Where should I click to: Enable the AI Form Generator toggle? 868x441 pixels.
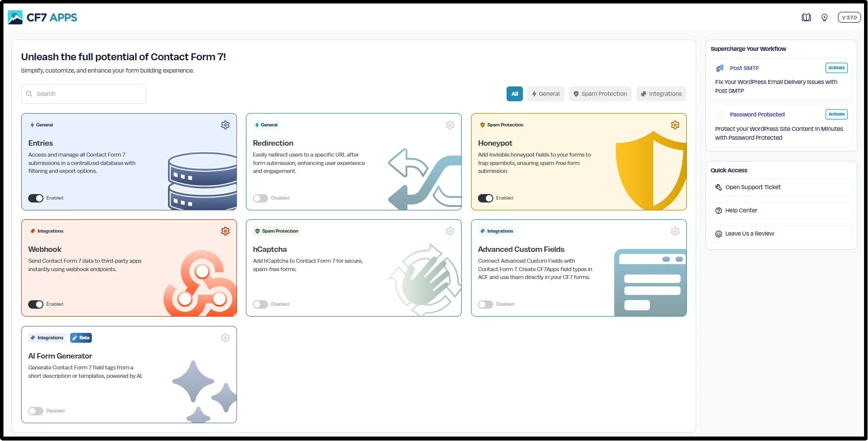[x=36, y=411]
